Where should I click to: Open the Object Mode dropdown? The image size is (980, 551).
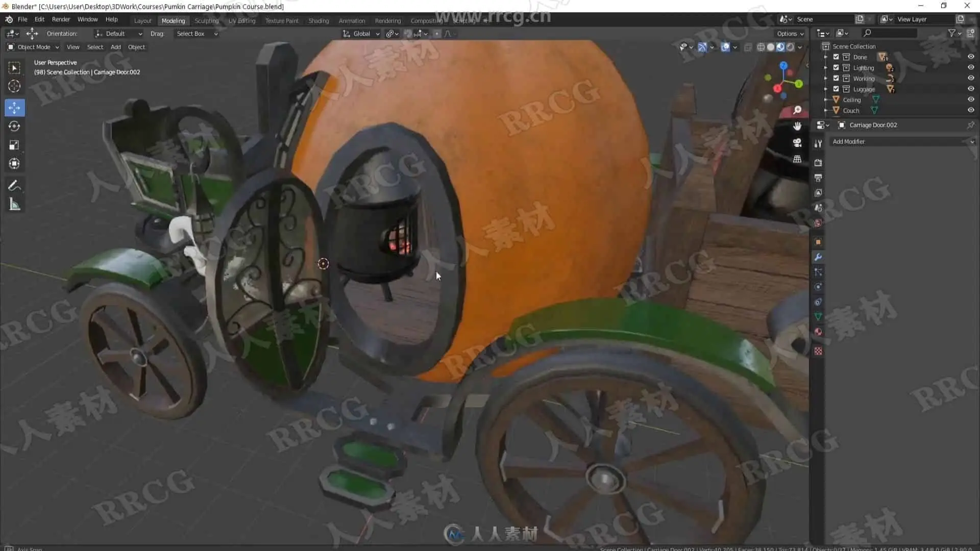34,47
